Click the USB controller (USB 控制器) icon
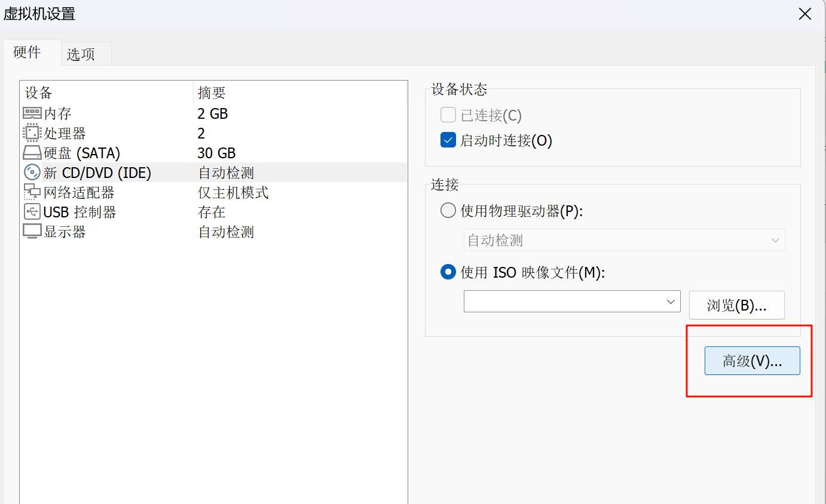The width and height of the screenshot is (826, 504). click(x=32, y=212)
